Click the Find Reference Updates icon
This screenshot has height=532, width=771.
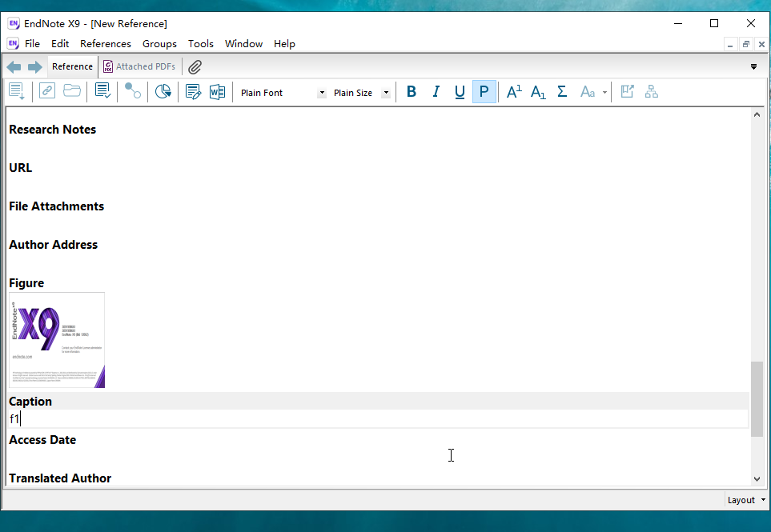click(x=133, y=91)
